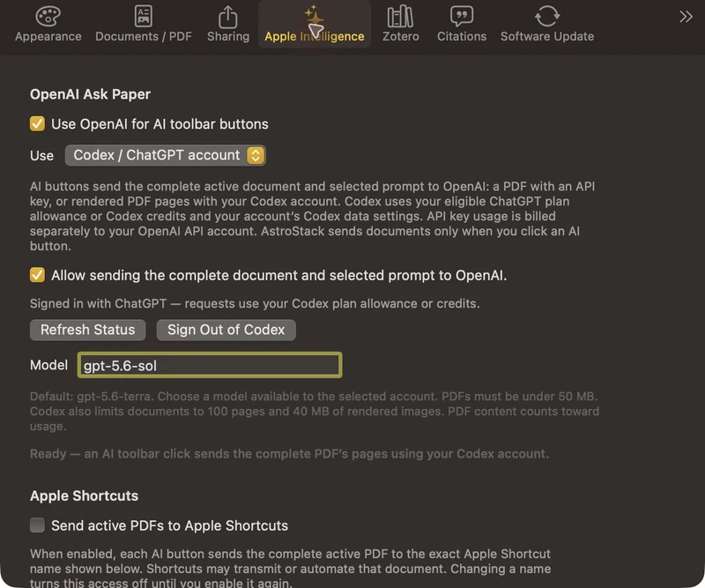Image resolution: width=705 pixels, height=588 pixels.
Task: Open the Software Update refresh icon
Action: coord(547,16)
